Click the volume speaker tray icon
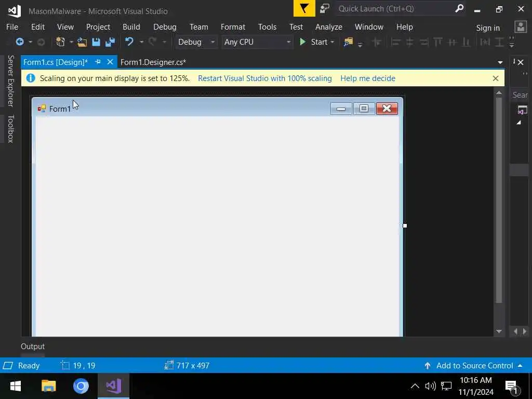The width and height of the screenshot is (532, 399). coord(430,386)
